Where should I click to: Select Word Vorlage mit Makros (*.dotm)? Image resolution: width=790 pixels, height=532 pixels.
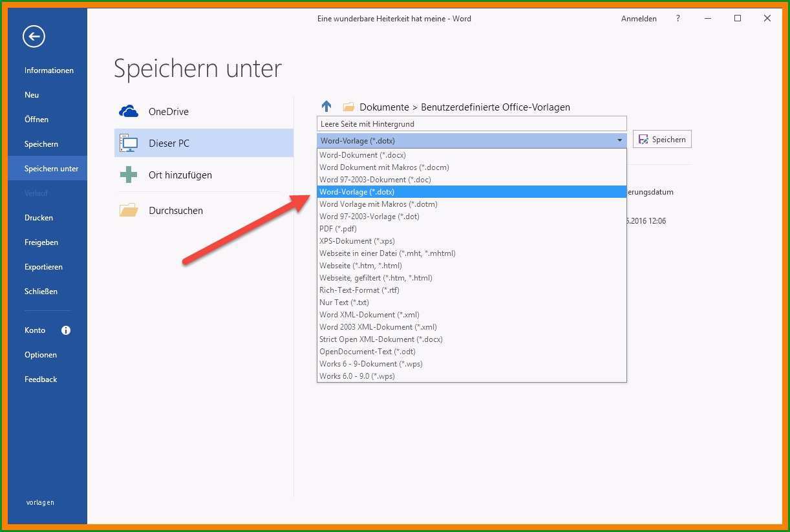(472, 204)
